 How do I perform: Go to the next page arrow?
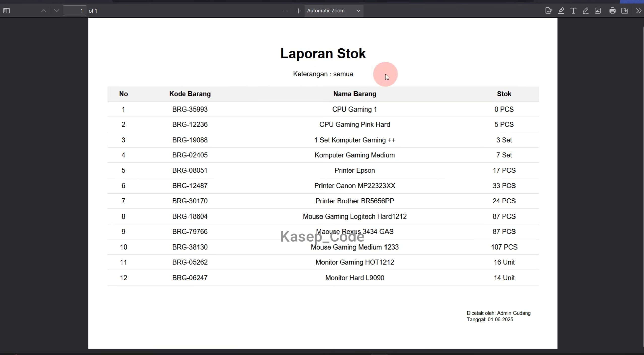coord(57,11)
